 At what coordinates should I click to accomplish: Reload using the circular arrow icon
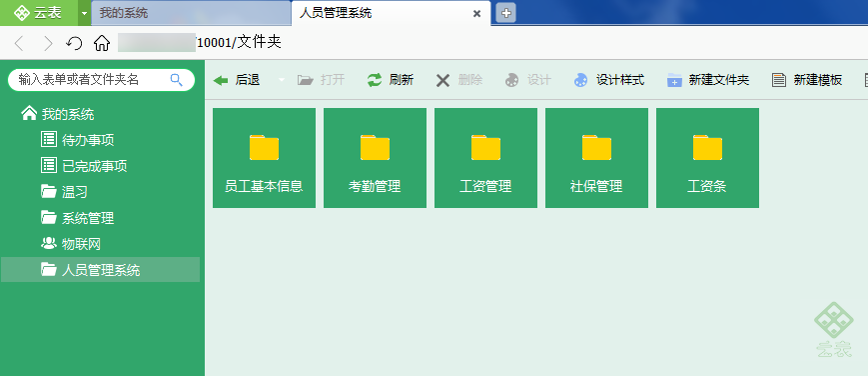74,43
